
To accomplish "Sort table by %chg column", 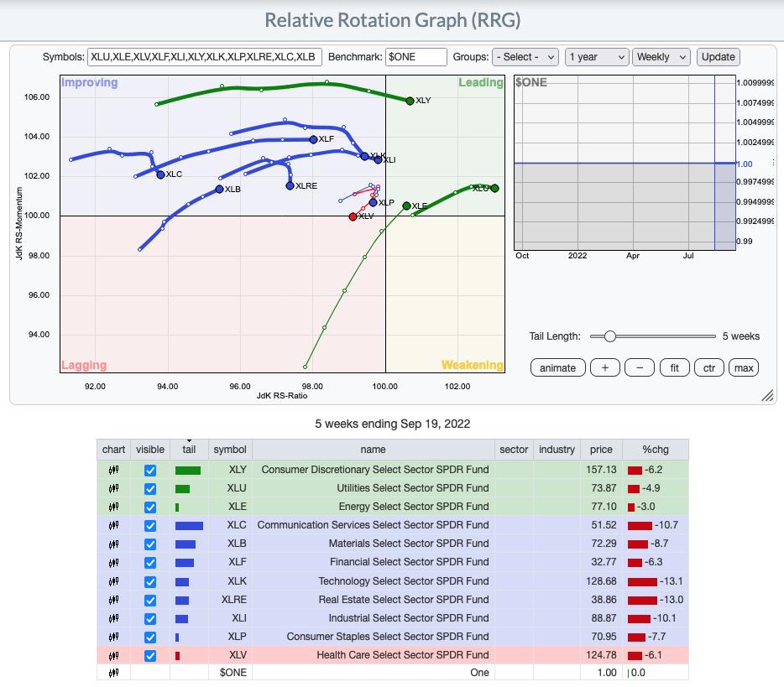I will (656, 450).
